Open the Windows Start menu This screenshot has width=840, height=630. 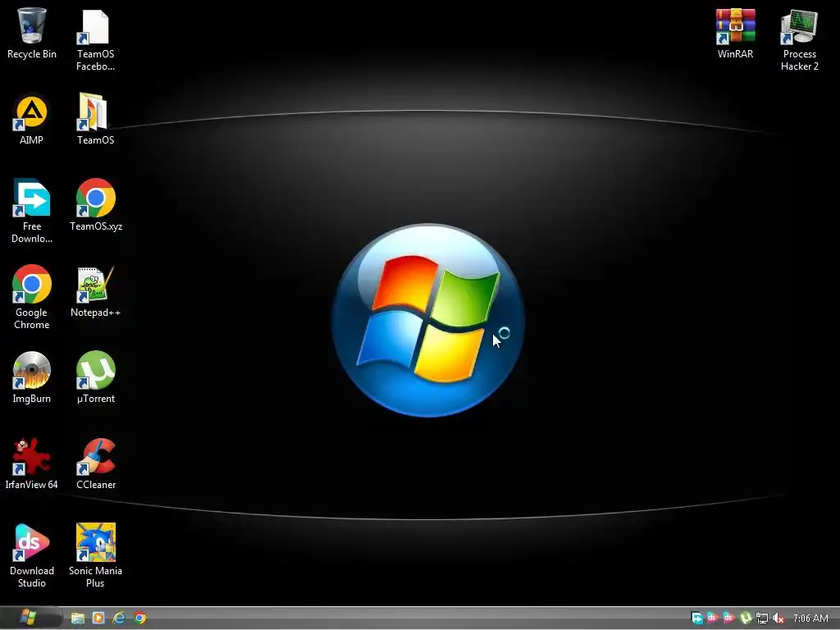[29, 618]
